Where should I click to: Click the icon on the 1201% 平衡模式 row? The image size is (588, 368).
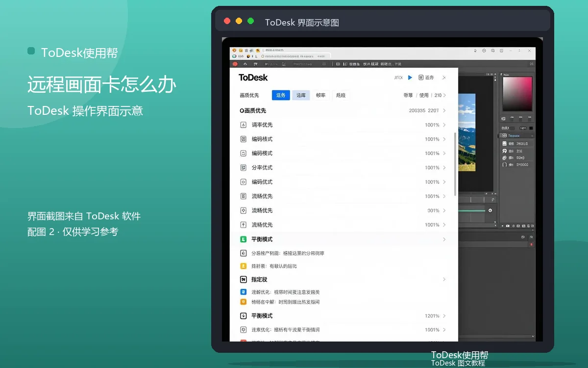(x=243, y=316)
